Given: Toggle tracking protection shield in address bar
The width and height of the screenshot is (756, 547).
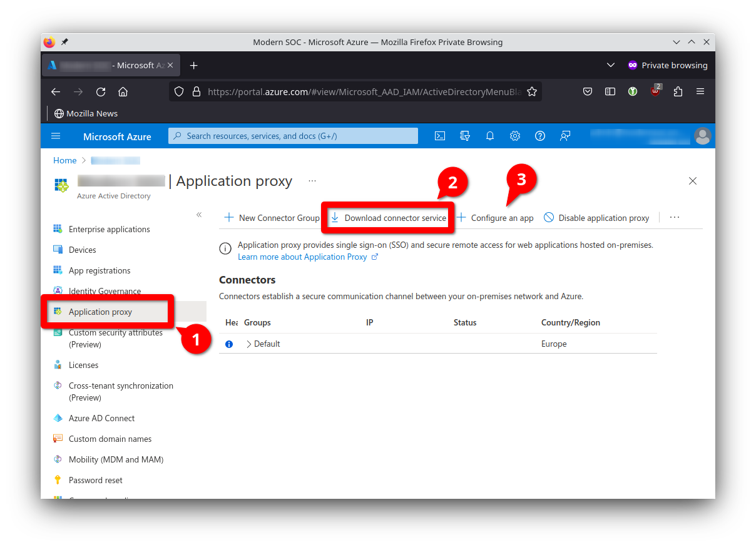Looking at the screenshot, I should point(179,91).
